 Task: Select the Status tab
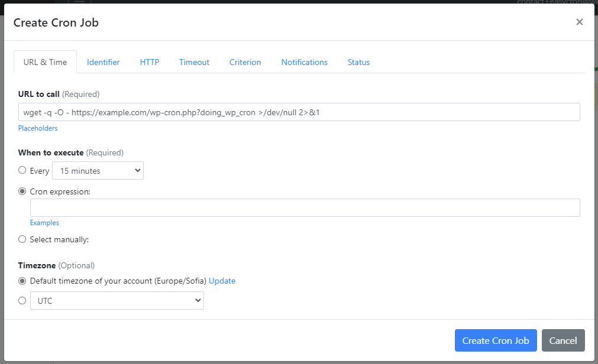pos(358,62)
